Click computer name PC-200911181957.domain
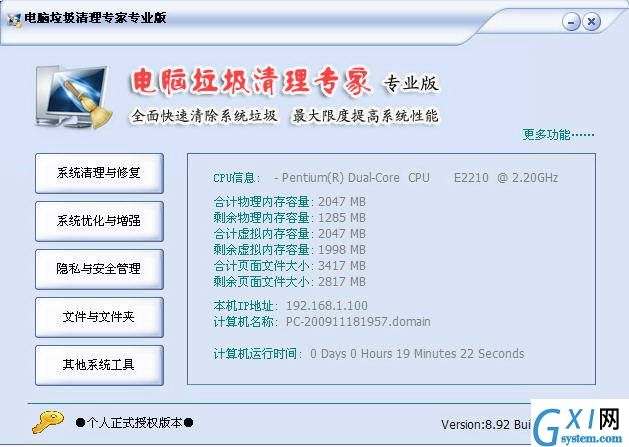The height and width of the screenshot is (447, 629). click(358, 322)
